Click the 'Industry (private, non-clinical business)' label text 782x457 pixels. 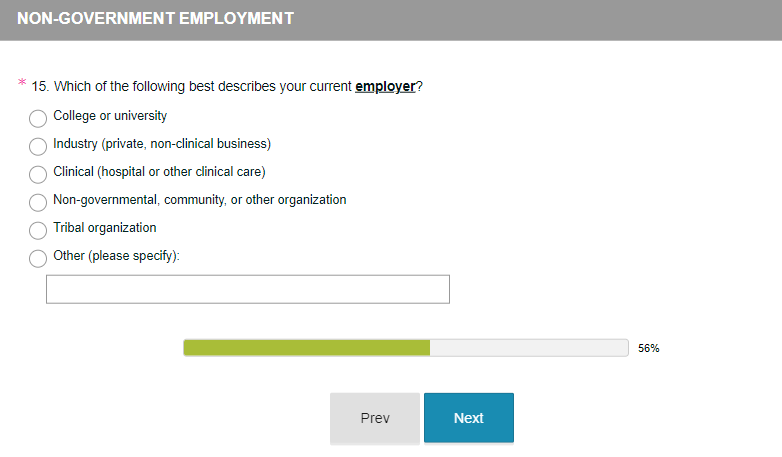[162, 144]
